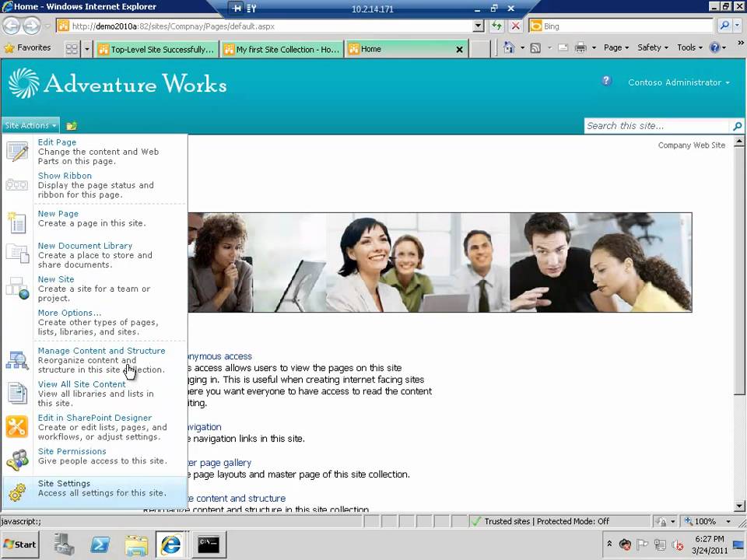Screen dimensions: 747x560
Task: Click the View All Site Content icon
Action: 17,394
